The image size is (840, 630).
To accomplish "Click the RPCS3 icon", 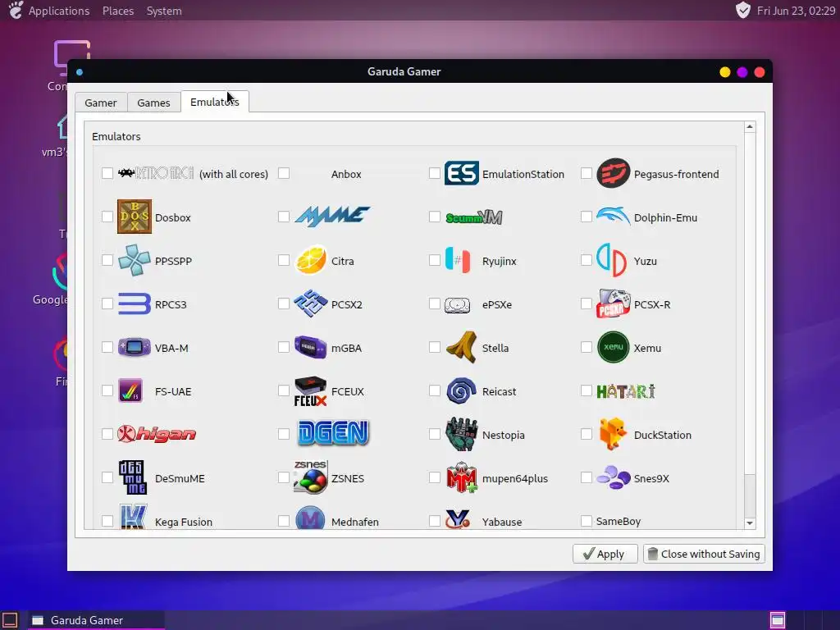I will point(134,304).
